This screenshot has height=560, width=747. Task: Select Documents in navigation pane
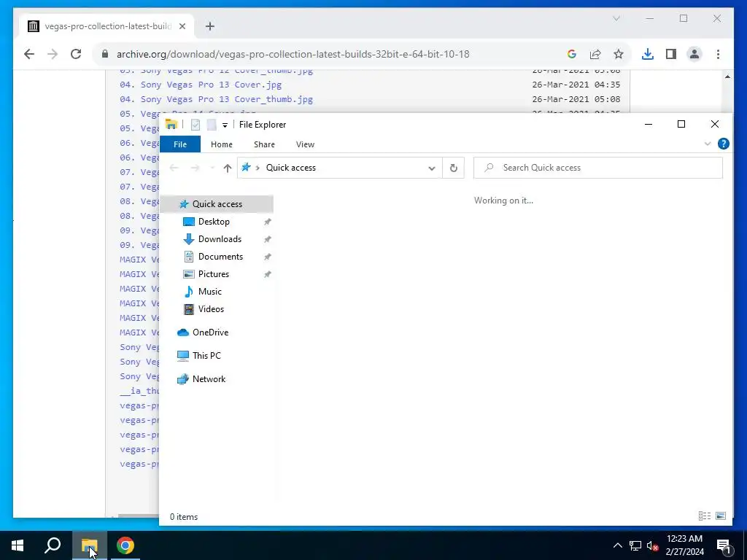click(x=220, y=257)
